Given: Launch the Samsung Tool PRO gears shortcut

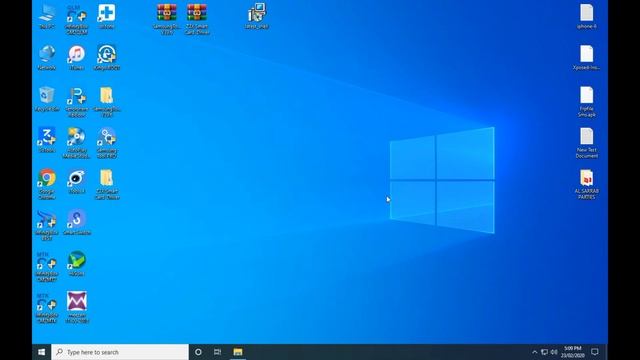Looking at the screenshot, I should 107,143.
